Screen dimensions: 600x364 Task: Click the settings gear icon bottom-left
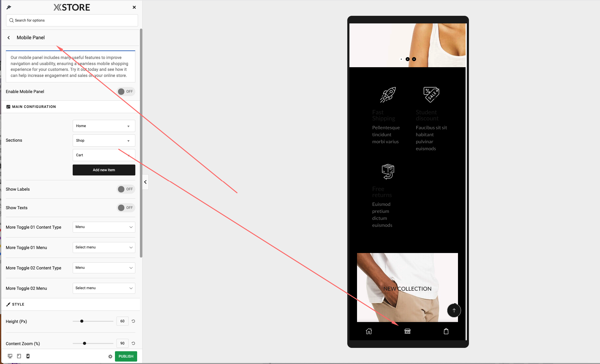coord(110,356)
